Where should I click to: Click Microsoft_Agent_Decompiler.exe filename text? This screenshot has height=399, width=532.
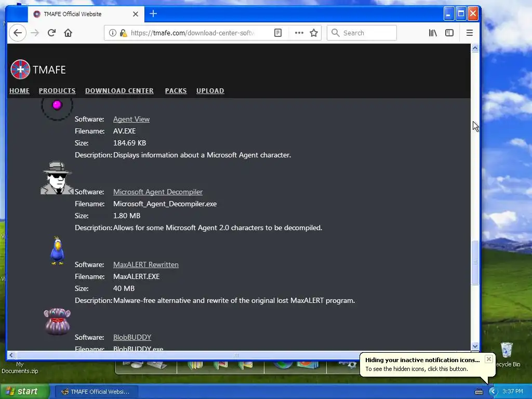[x=165, y=204]
